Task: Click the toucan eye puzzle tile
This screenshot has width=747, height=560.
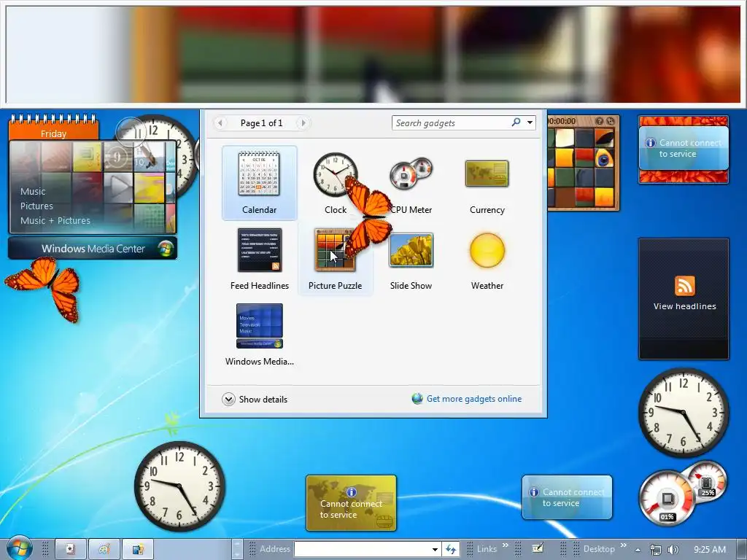Action: coord(603,158)
